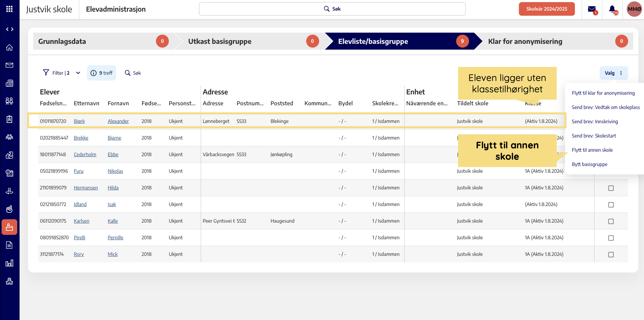The image size is (644, 320).
Task: Click address cell Lønneberget
Action: pos(216,121)
